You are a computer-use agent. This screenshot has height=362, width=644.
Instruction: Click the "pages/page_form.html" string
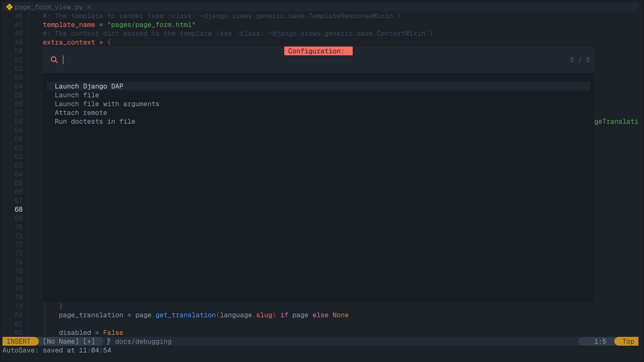pos(151,25)
